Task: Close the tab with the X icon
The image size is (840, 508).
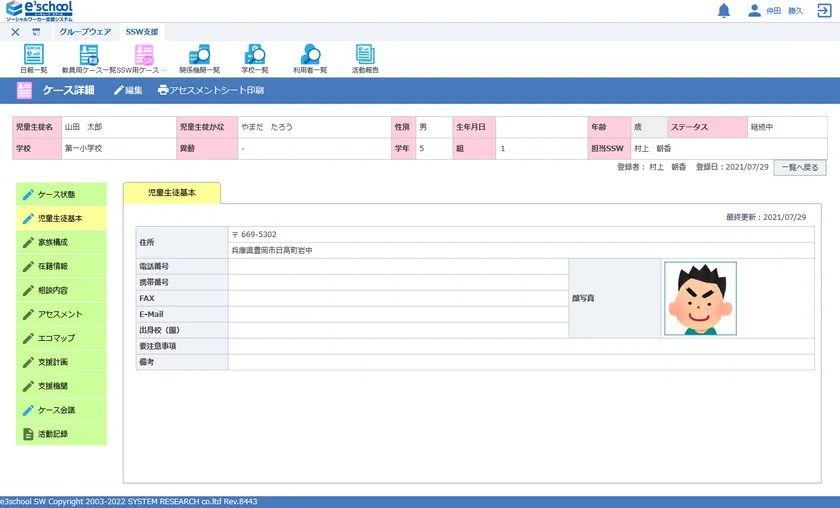Action: 16,32
